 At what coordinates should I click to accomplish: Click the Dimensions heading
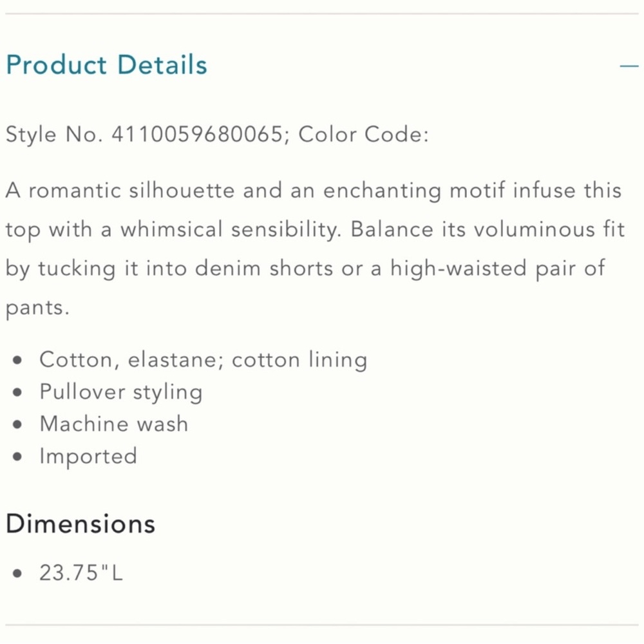coord(80,524)
